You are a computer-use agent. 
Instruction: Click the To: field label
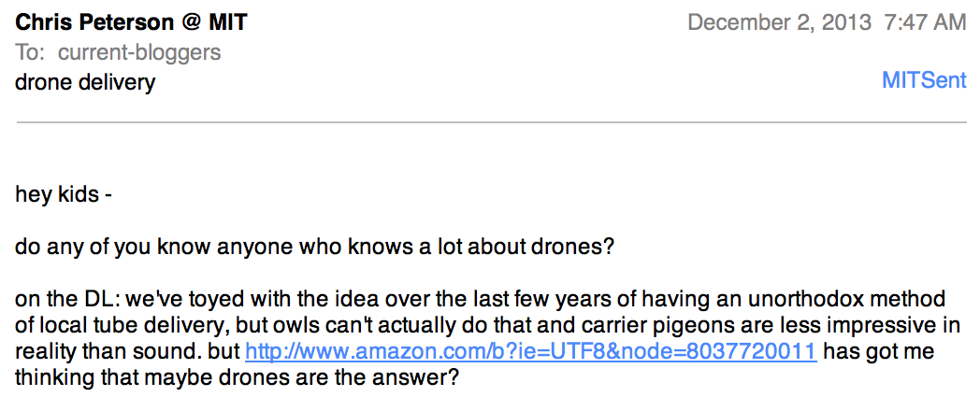[x=30, y=52]
